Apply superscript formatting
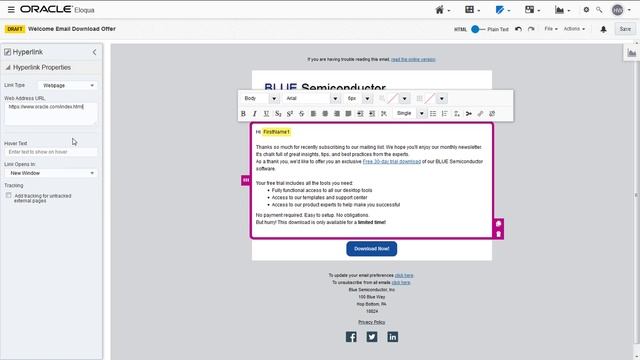Viewport: 640px width, 360px height. click(290, 113)
